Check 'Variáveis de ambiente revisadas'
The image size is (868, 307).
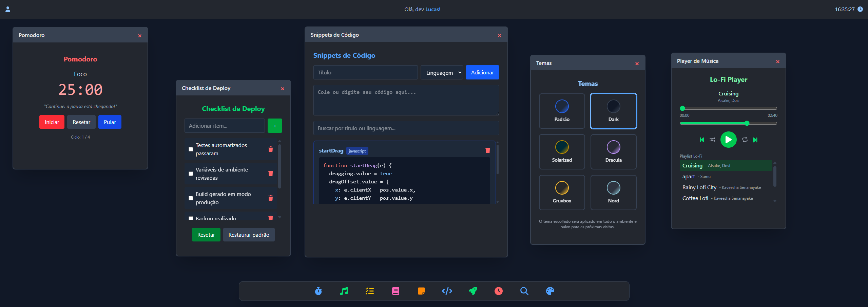[191, 174]
